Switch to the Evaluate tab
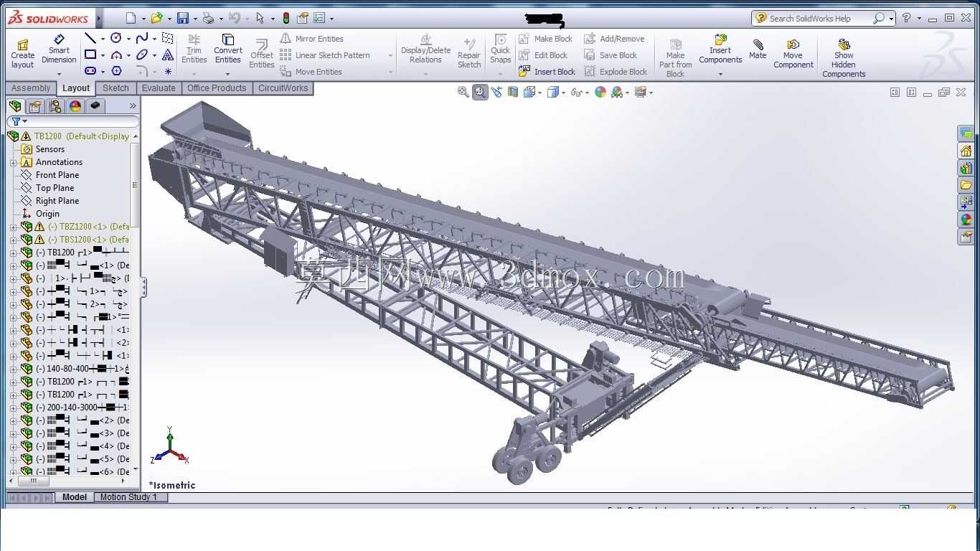The image size is (980, 551). pos(159,88)
